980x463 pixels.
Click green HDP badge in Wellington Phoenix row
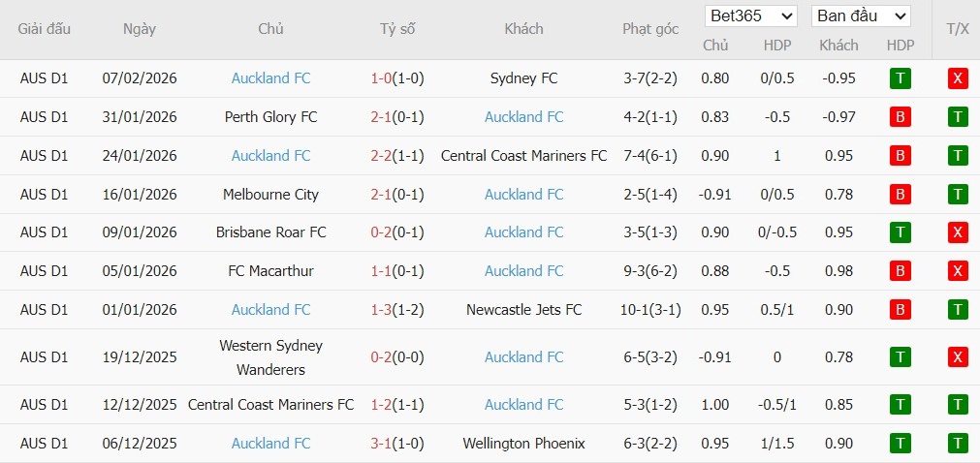click(x=900, y=444)
